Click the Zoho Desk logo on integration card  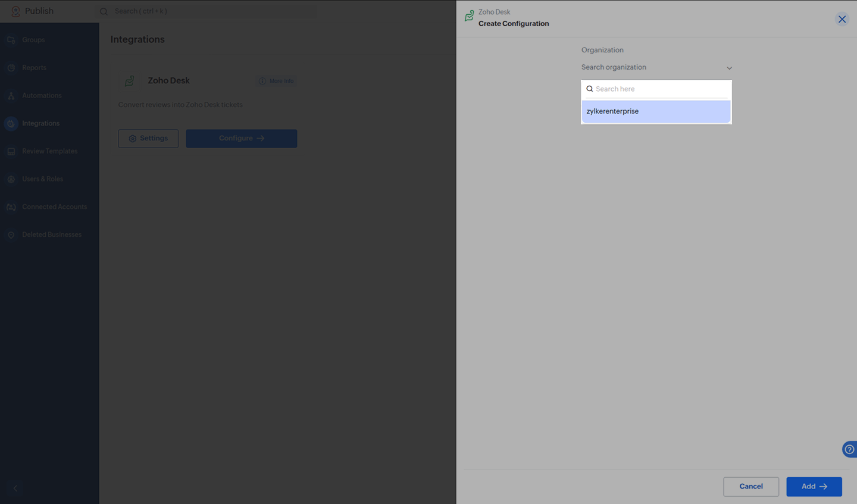pos(129,81)
